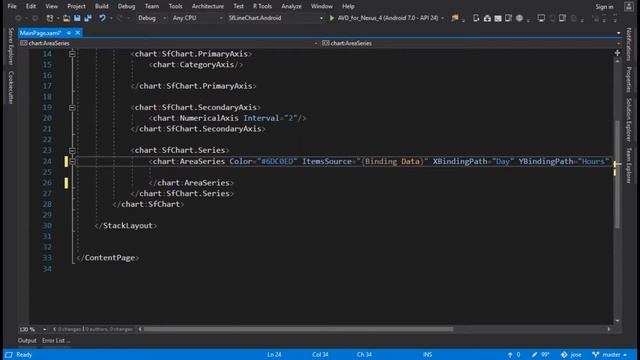Collapse the chart:SfChart.Series block
The image size is (640, 360).
(x=72, y=151)
